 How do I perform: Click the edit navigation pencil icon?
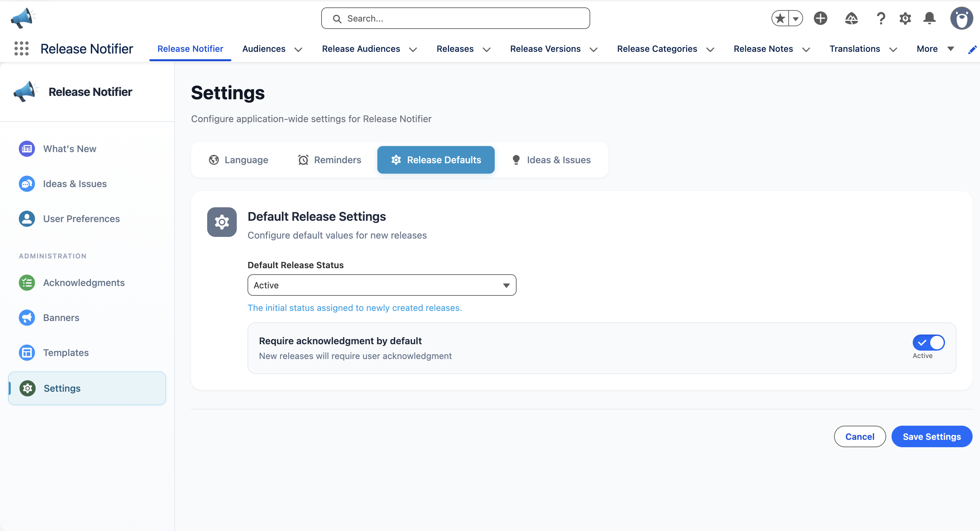(x=972, y=49)
